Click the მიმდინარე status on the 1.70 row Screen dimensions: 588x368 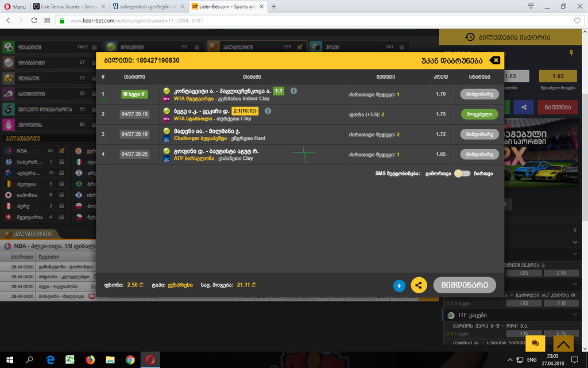point(479,94)
